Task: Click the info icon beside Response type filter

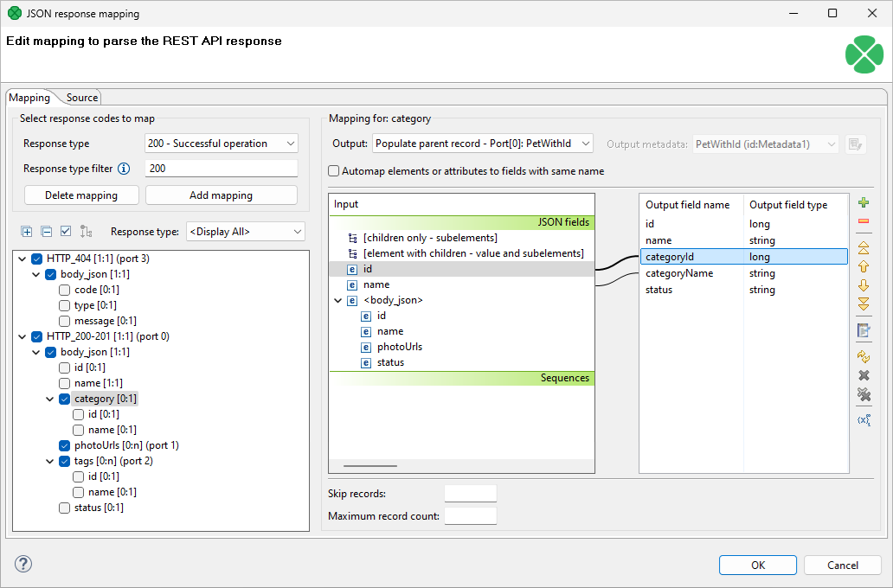Action: [x=124, y=169]
